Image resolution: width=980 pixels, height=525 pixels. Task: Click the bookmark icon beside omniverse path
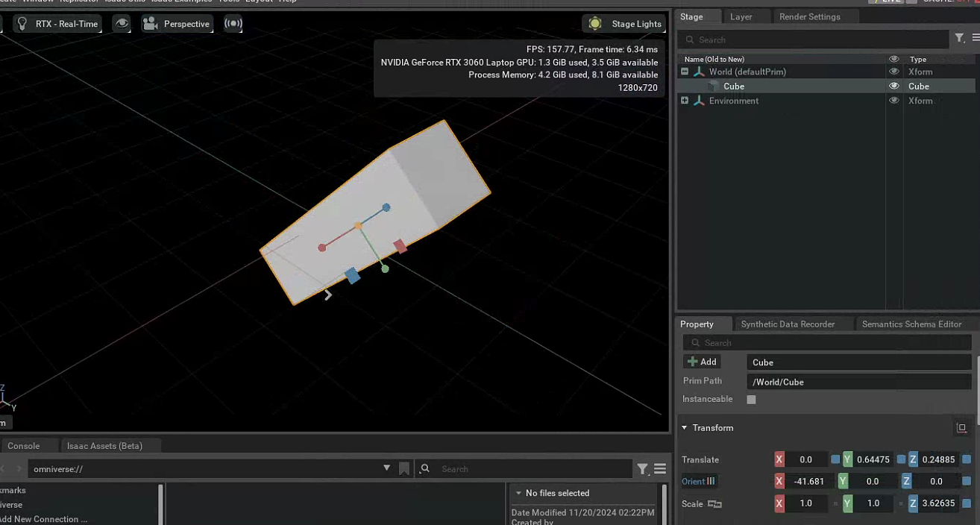click(404, 468)
